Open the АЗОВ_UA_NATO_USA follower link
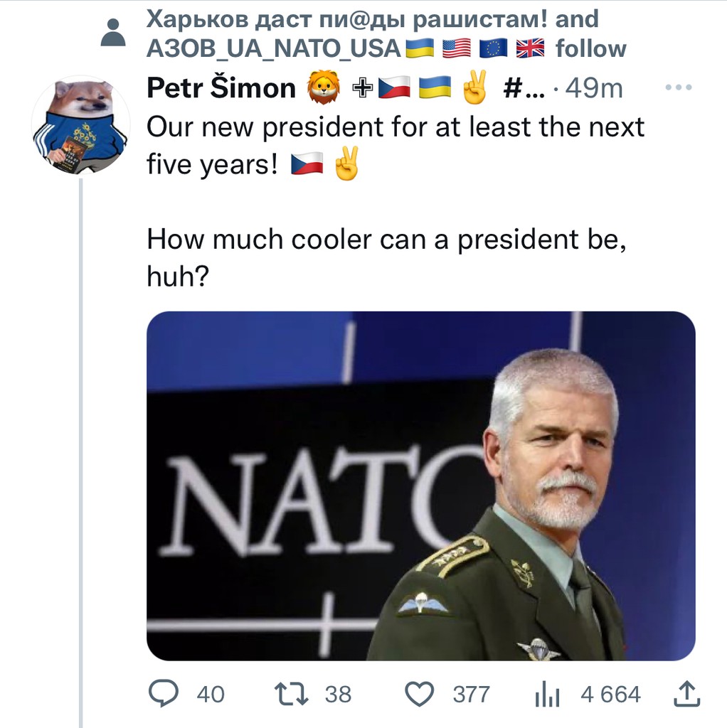Image resolution: width=727 pixels, height=728 pixels. (274, 48)
